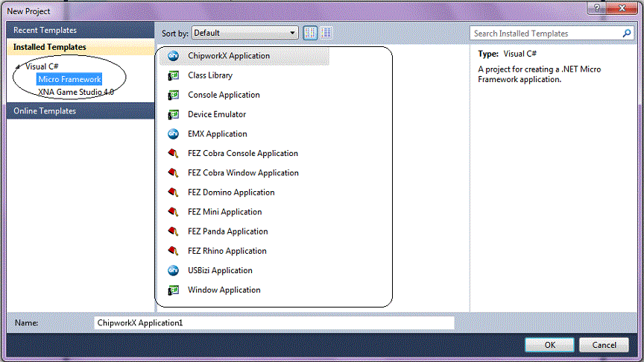Open the Sort by Default dropdown
Screen dimensions: 644x362
pos(244,33)
